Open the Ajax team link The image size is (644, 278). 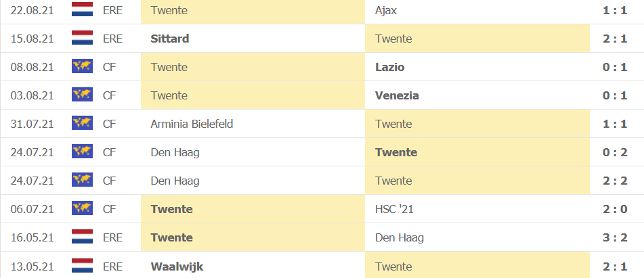point(385,10)
